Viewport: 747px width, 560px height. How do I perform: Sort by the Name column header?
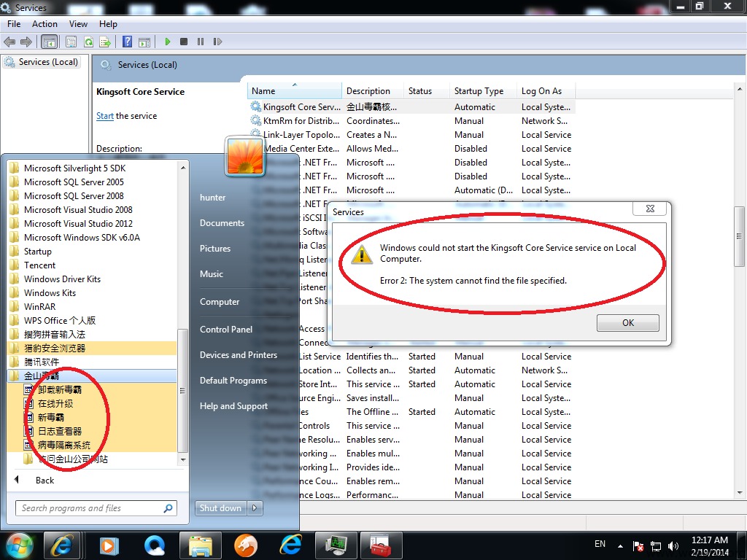(295, 90)
